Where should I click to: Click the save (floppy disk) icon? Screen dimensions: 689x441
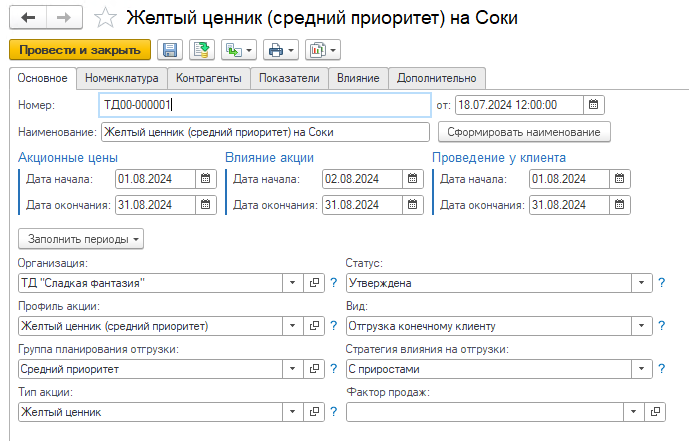click(x=170, y=49)
